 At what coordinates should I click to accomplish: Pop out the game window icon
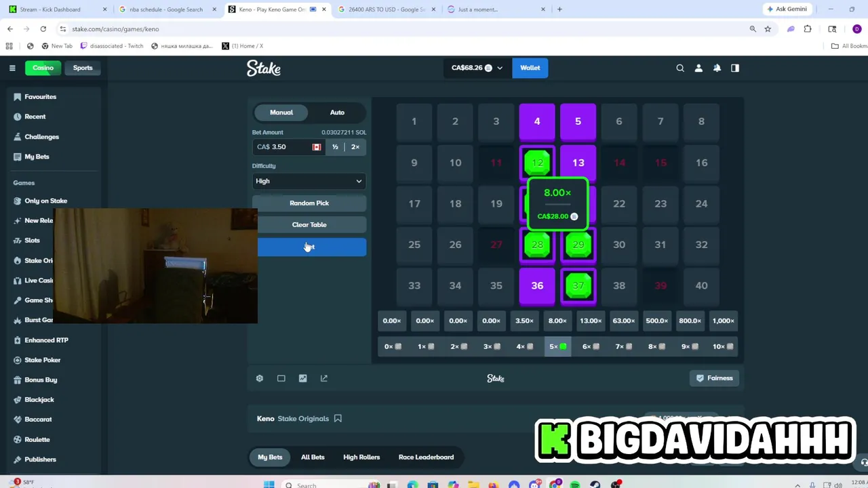(324, 378)
